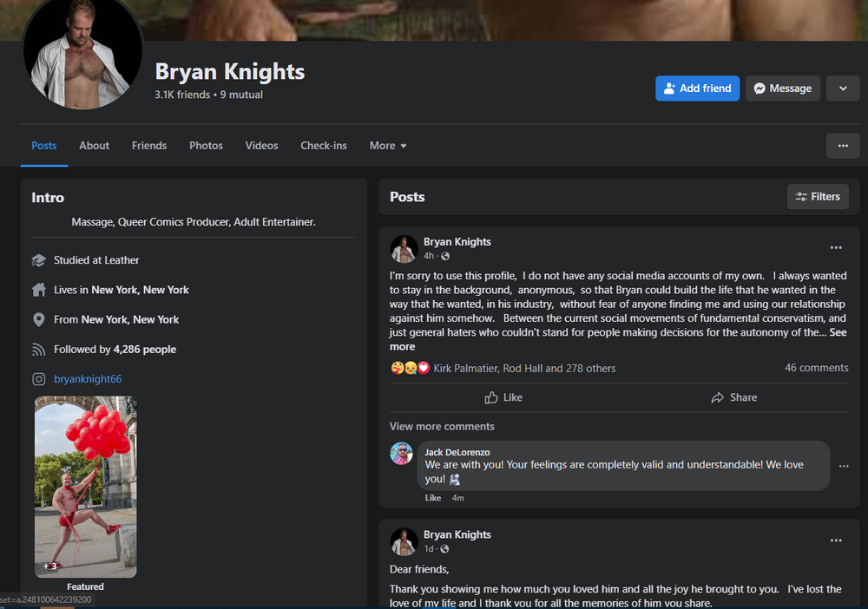This screenshot has width=868, height=609.
Task: Go to the Photos tab
Action: click(x=206, y=146)
